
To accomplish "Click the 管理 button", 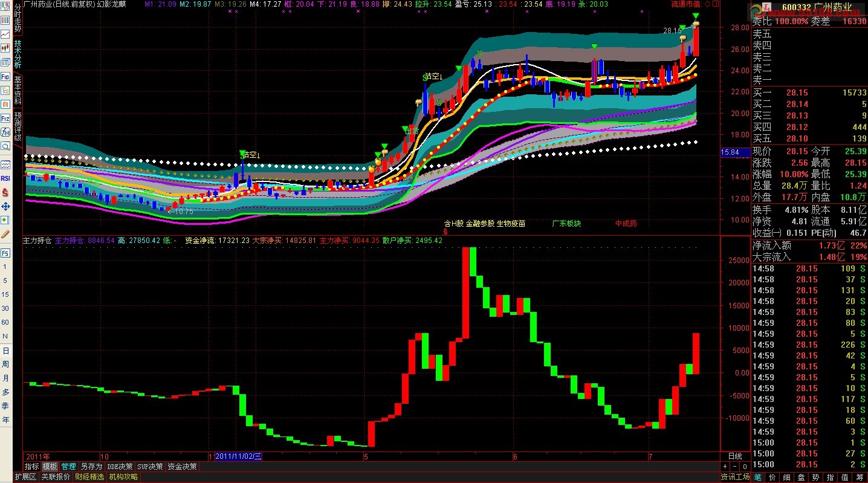I will pos(68,467).
